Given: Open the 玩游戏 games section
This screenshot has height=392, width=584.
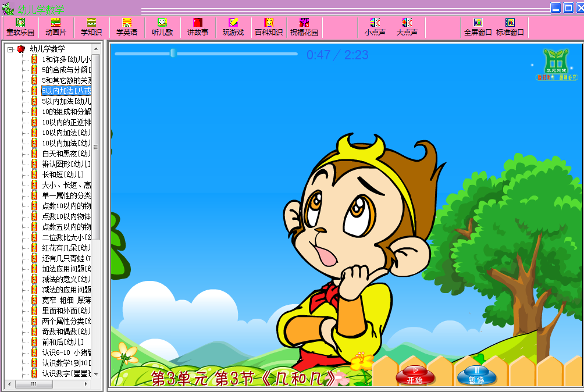Looking at the screenshot, I should coord(233,27).
